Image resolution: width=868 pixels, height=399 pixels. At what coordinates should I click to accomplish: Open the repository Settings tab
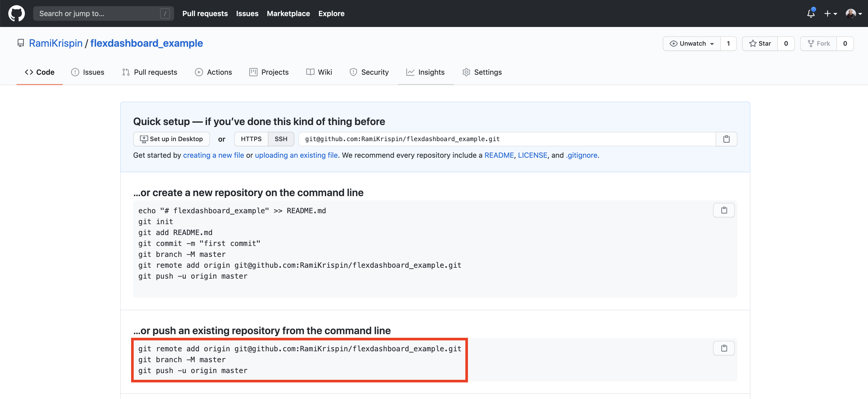coord(482,72)
